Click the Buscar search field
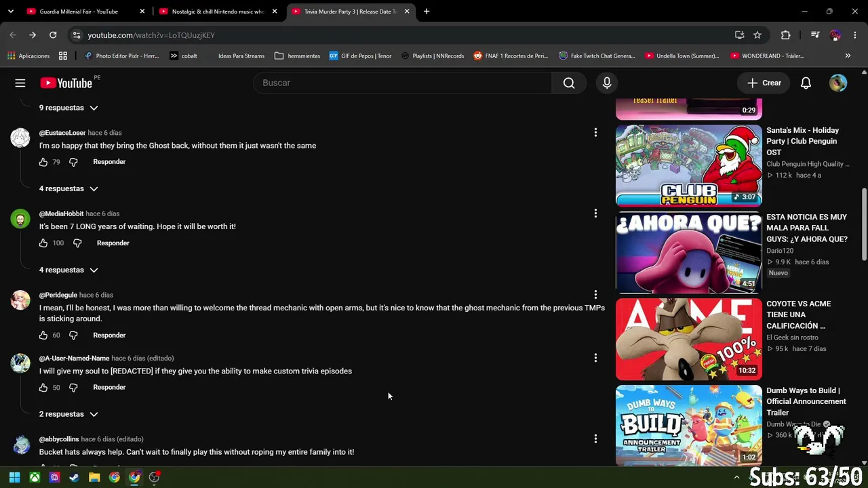868x488 pixels. point(403,83)
